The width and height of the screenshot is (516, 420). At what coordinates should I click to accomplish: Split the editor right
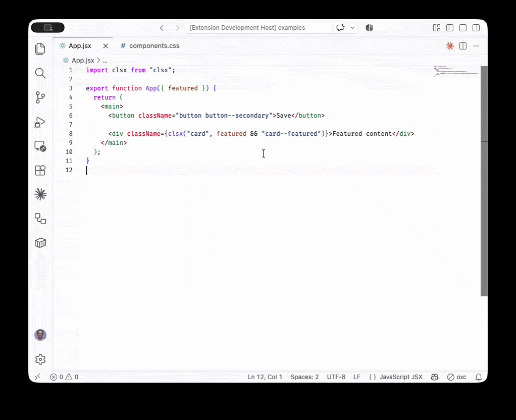[x=463, y=46]
